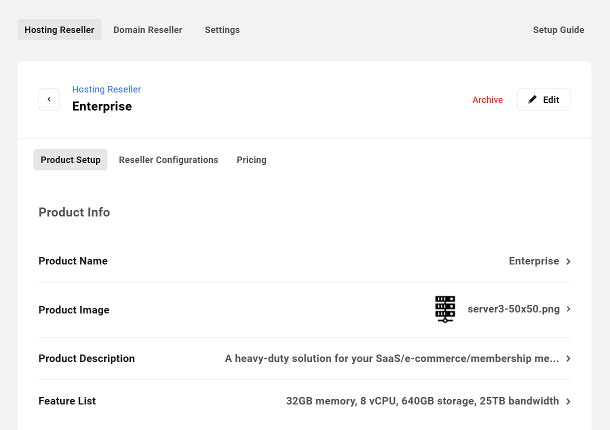Switch to the Reseller Configurations sub-tab
Screen dimensions: 610x430
pyautogui.click(x=168, y=160)
